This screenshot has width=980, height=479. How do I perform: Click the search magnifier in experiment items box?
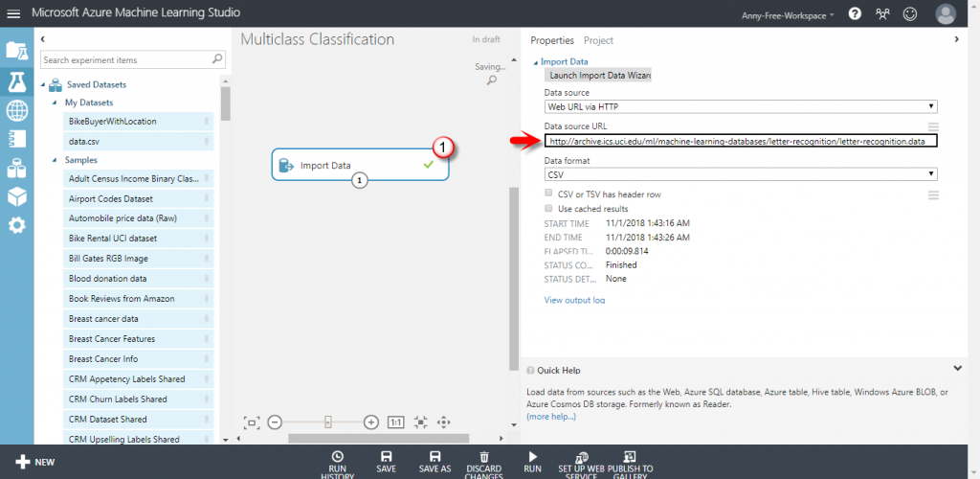217,59
